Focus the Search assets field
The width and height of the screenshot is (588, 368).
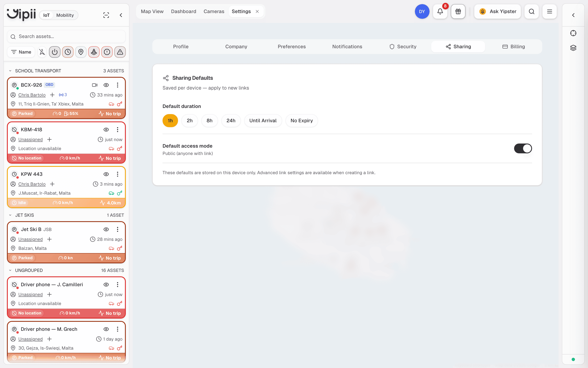[66, 37]
